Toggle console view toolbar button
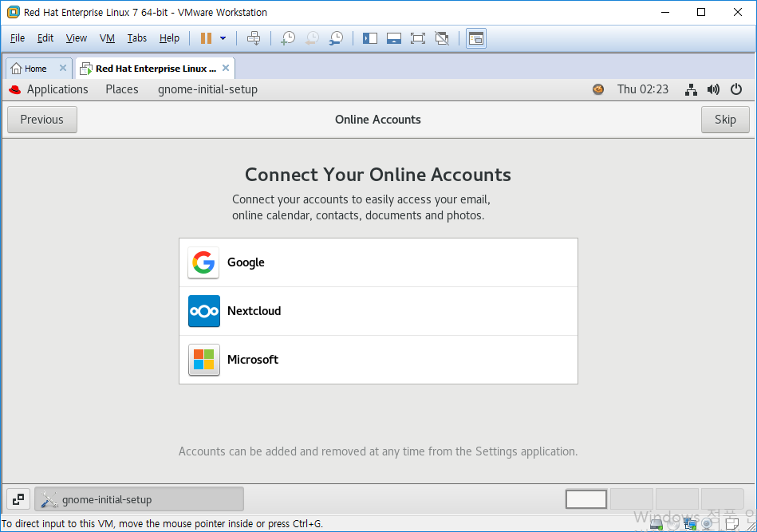Screen dimensions: 757x532 click(x=476, y=38)
